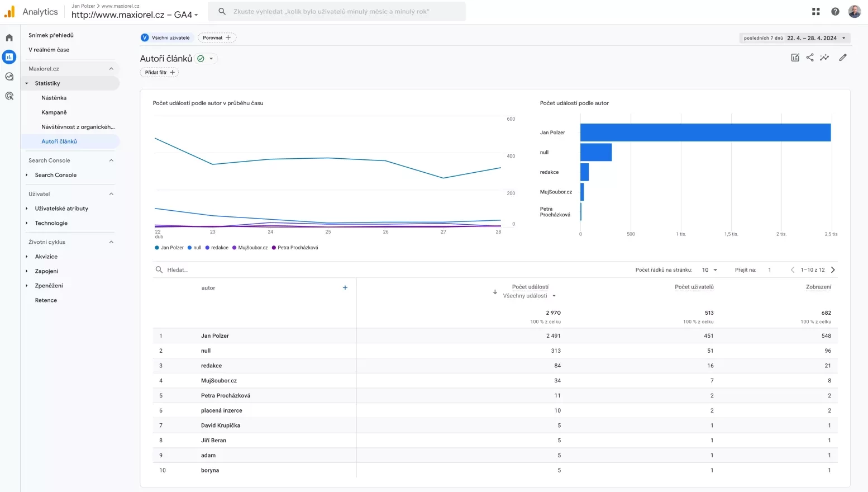The width and height of the screenshot is (868, 492).
Task: Click the boryna table row
Action: 495,470
